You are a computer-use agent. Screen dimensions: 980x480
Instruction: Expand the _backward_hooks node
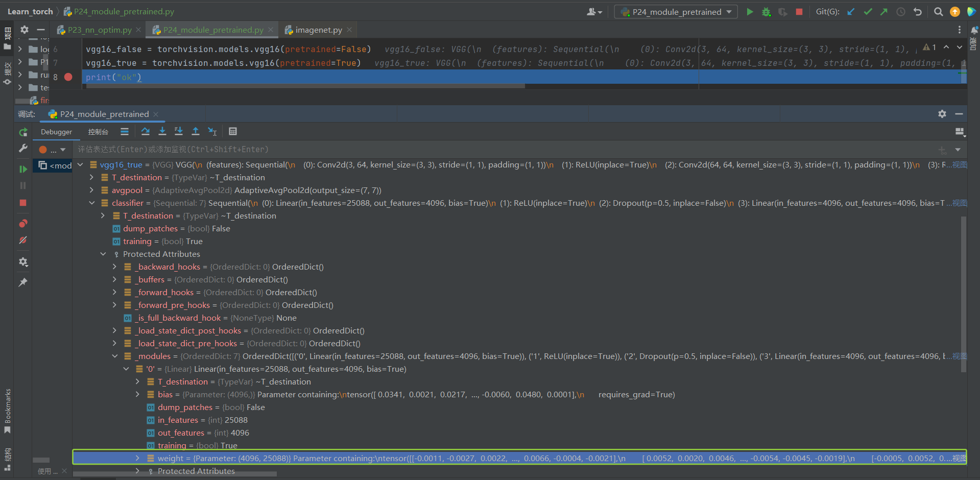(x=114, y=267)
